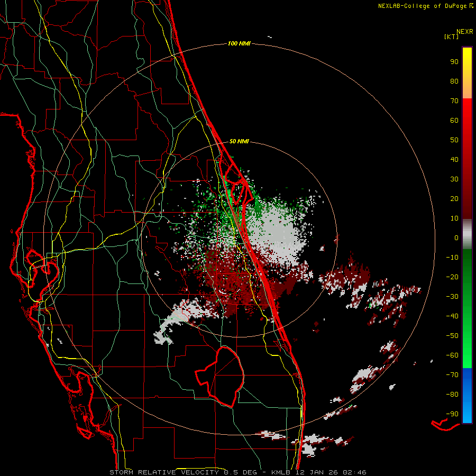Click the STORM RELATIVE VELOCITY product title
476x476 pixels.
164,472
